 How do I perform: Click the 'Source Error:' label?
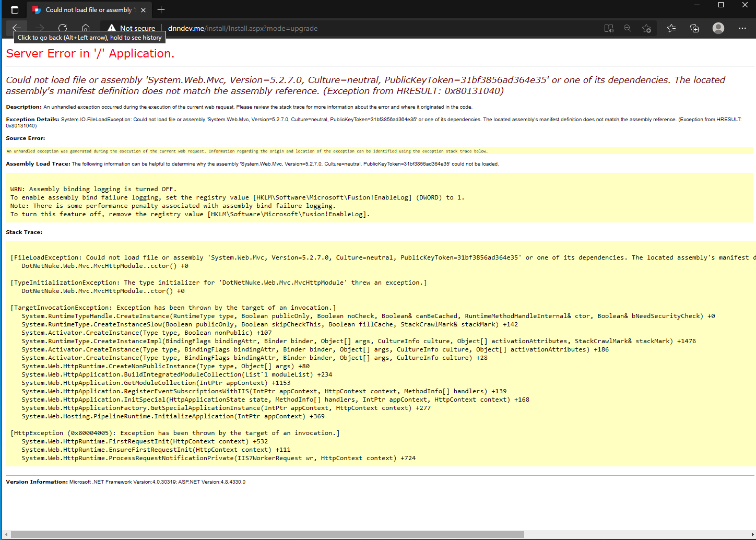click(26, 138)
